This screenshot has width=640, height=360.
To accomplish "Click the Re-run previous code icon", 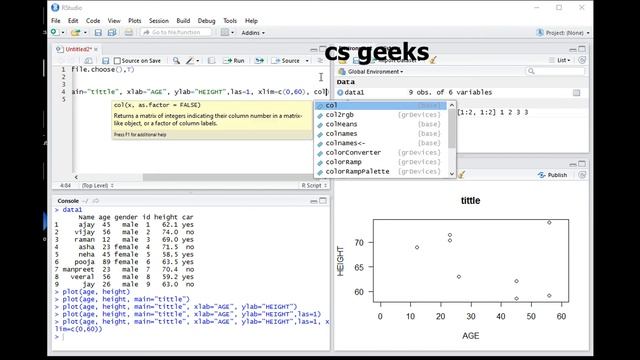I will tap(259, 60).
